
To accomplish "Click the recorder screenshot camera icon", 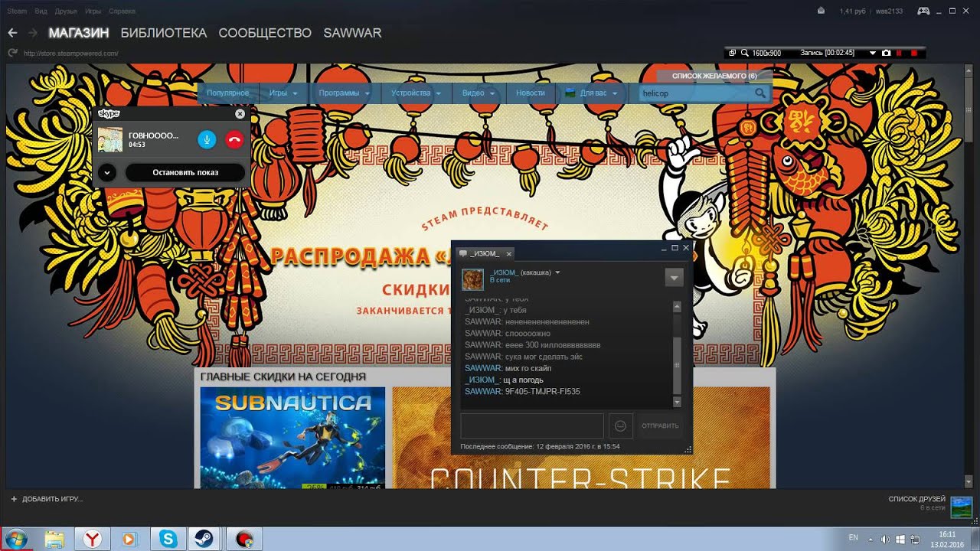I will [886, 53].
